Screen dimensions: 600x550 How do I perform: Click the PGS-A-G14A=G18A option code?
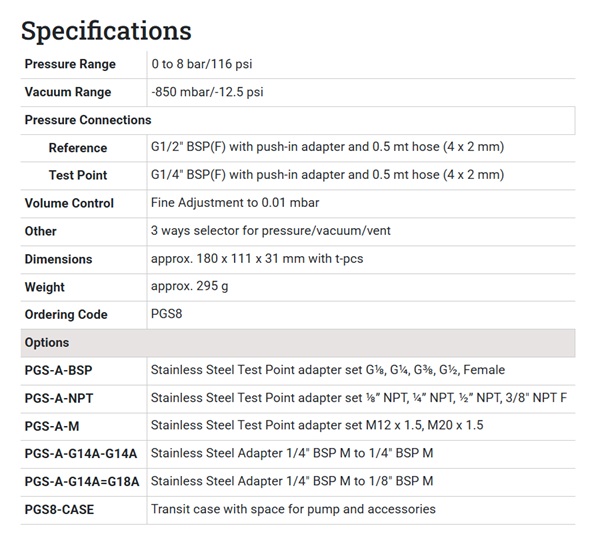point(81,481)
